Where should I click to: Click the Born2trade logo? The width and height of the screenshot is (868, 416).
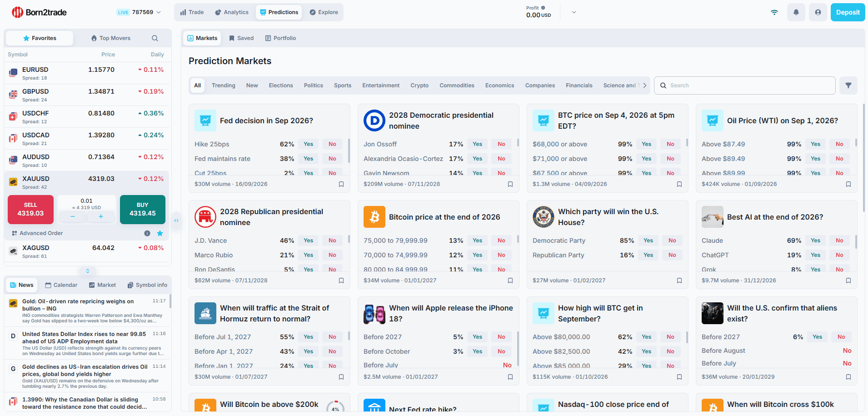(39, 12)
